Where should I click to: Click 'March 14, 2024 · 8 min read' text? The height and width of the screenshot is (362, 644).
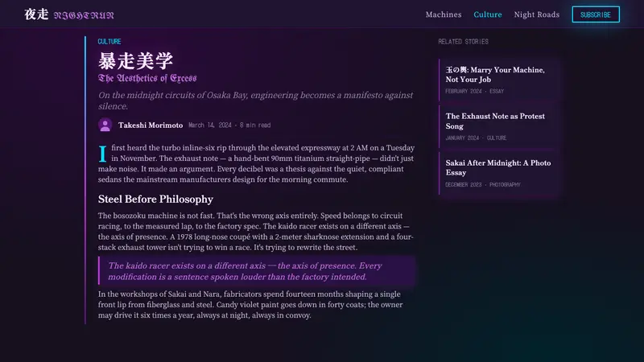tap(229, 125)
